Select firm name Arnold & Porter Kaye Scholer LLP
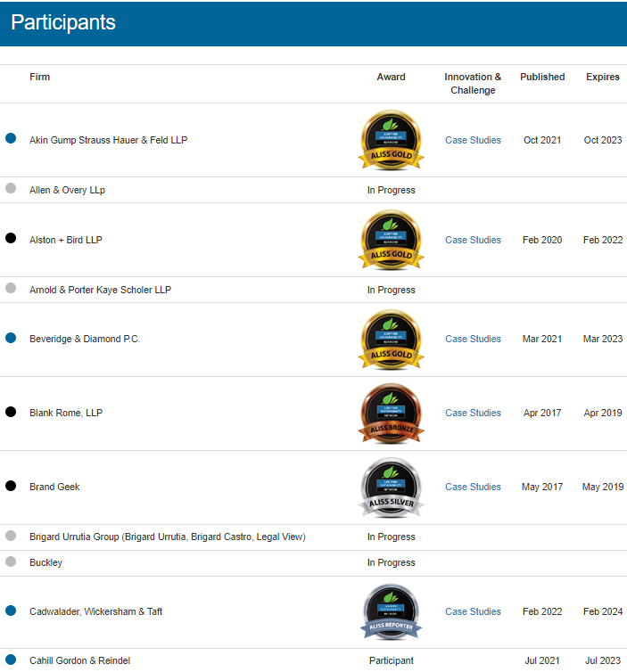This screenshot has height=672, width=627. coord(101,290)
